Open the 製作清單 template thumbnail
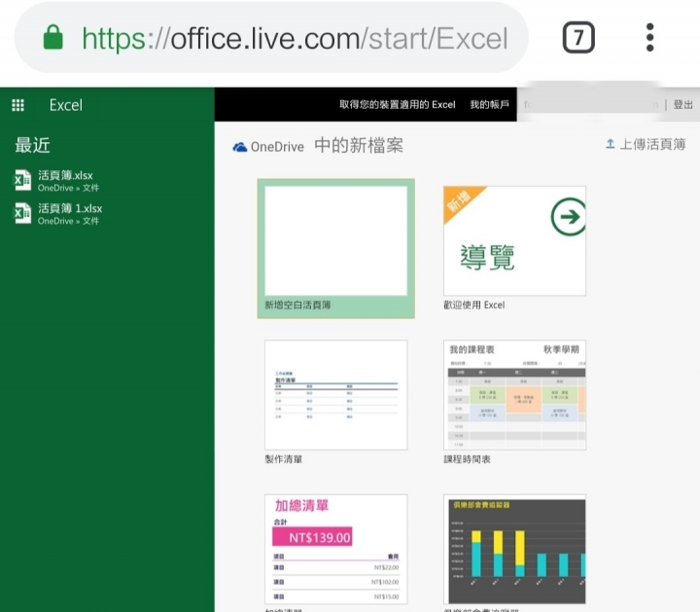Image resolution: width=700 pixels, height=612 pixels. click(x=336, y=395)
